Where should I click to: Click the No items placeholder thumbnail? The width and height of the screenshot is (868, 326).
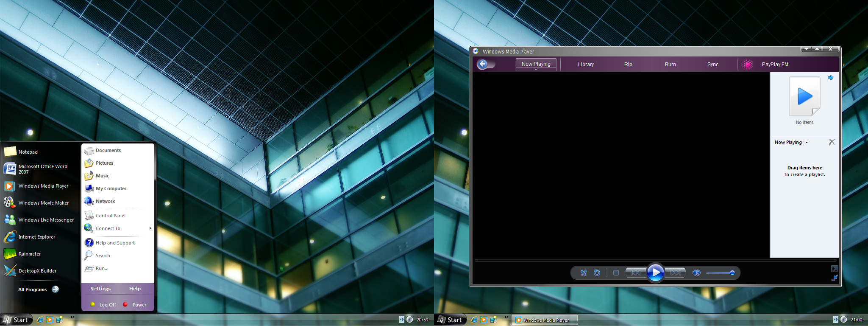point(804,97)
